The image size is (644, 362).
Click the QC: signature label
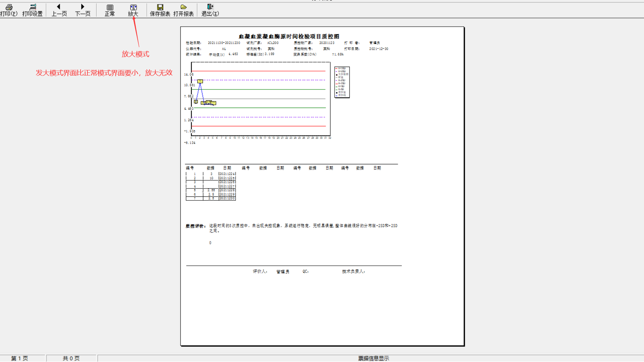[x=306, y=271]
